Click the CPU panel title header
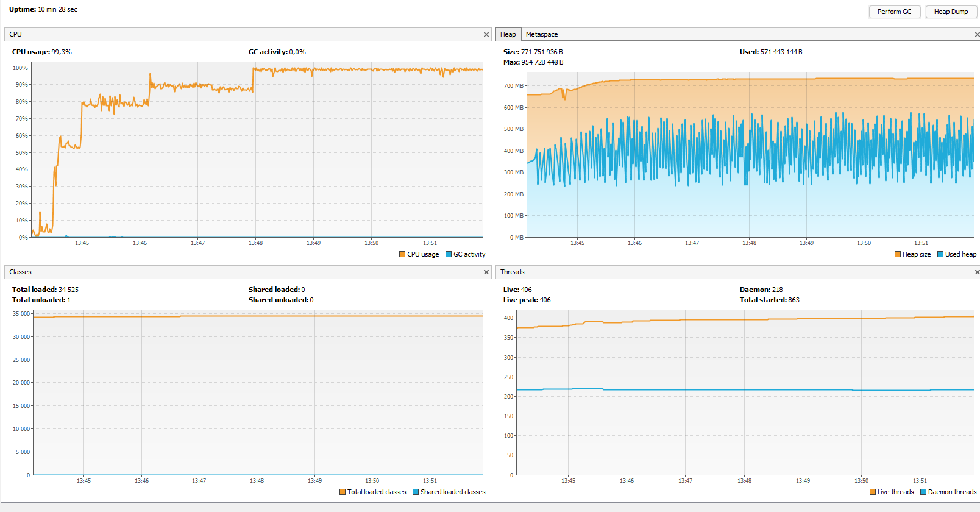Viewport: 980px width, 512px height. pyautogui.click(x=16, y=34)
